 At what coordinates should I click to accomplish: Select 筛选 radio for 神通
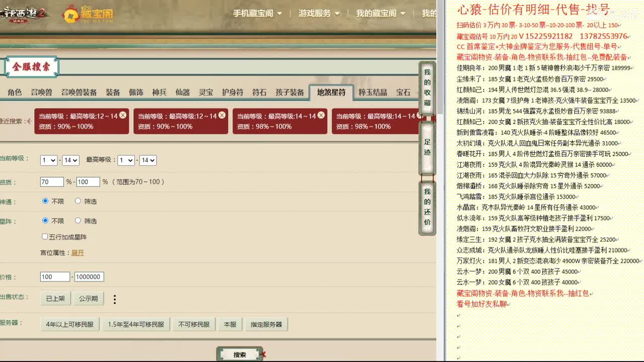78,201
